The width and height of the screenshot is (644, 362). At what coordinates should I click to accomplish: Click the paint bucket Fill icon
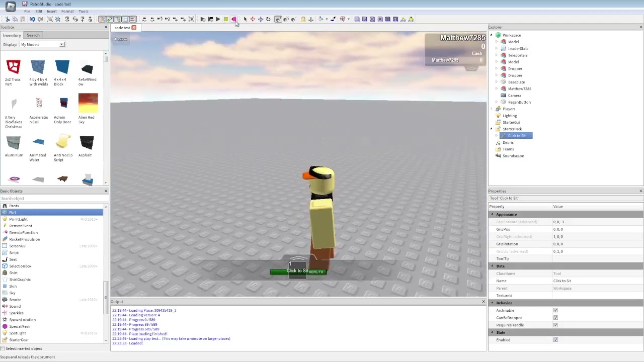click(320, 19)
